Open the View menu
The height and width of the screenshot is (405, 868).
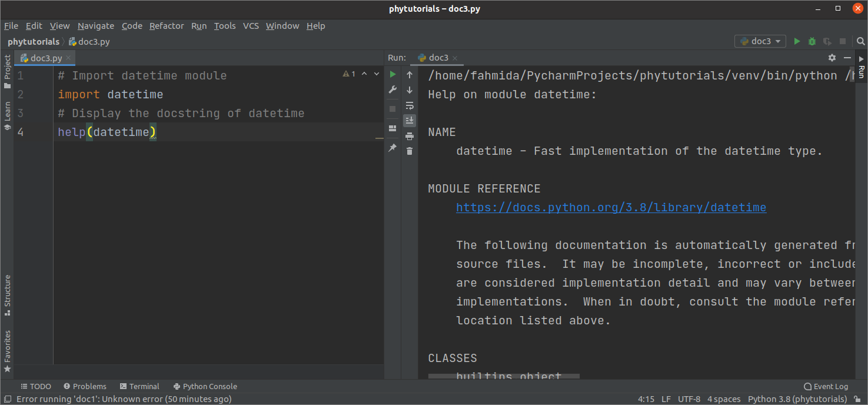point(59,26)
